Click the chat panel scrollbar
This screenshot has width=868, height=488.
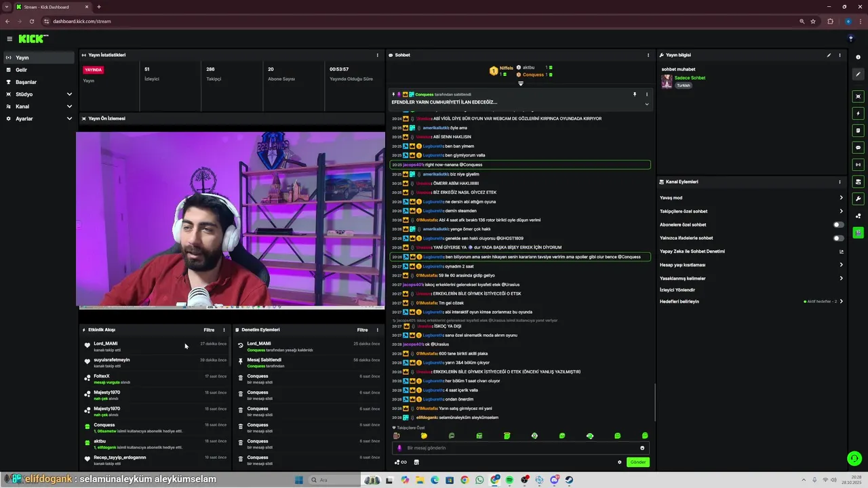coord(654,403)
